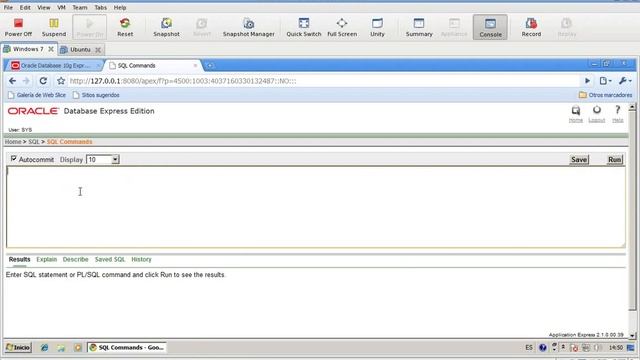Click the Inicio start button

coord(18,347)
